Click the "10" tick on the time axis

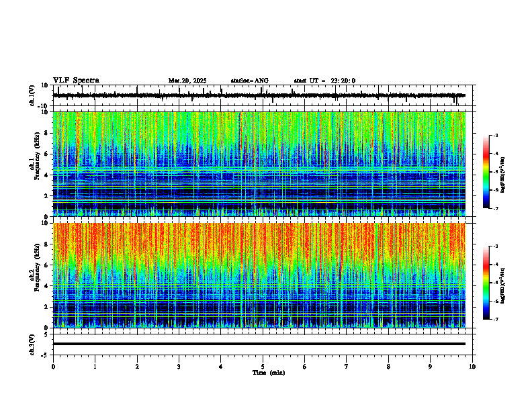point(472,367)
